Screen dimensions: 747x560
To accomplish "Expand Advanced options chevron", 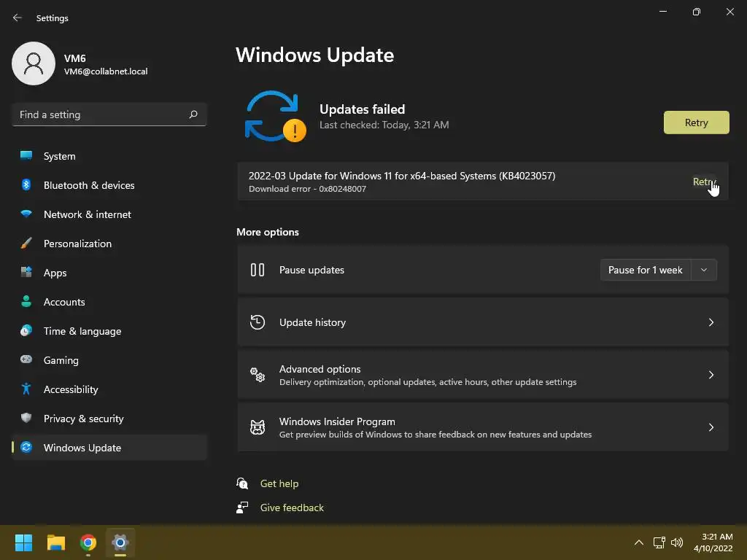I will (711, 375).
